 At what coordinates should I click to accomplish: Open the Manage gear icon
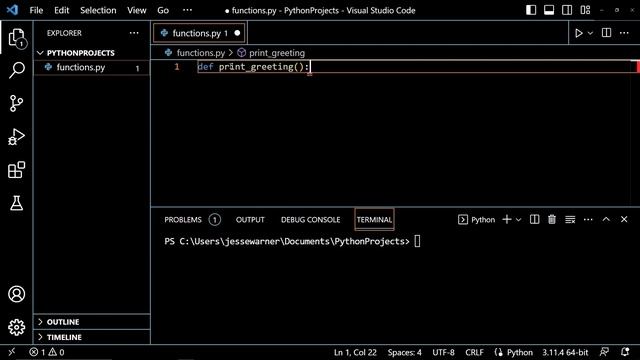click(16, 327)
